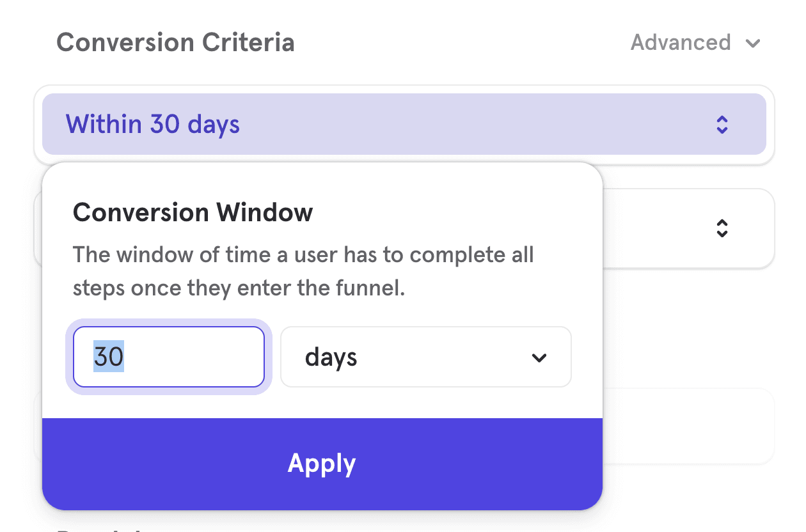
Task: Select the conversion window value input
Action: [x=168, y=357]
